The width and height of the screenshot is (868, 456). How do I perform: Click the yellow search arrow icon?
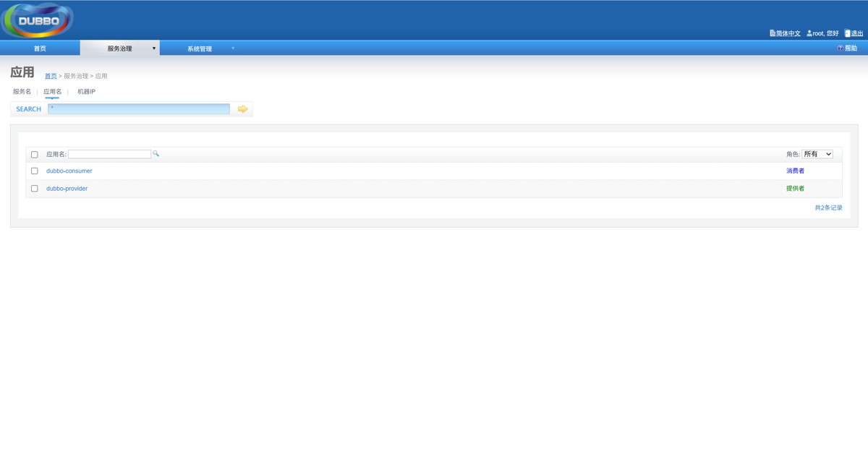coord(242,109)
